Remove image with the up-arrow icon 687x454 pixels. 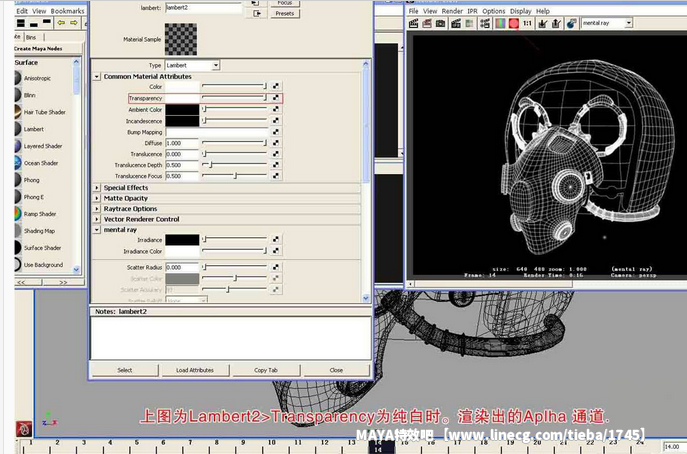(x=556, y=23)
